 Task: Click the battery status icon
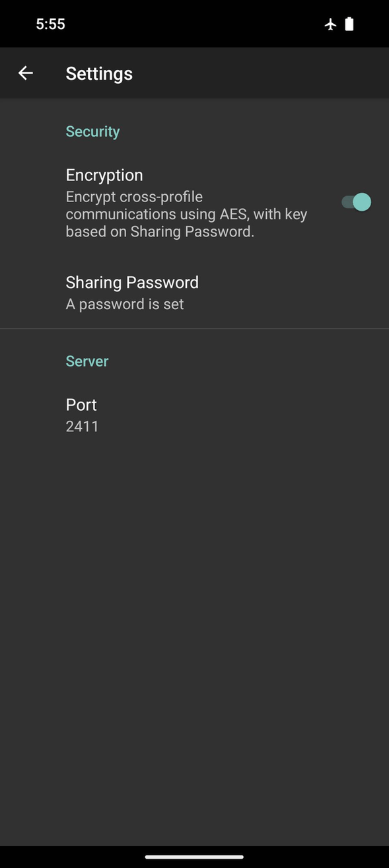tap(349, 24)
